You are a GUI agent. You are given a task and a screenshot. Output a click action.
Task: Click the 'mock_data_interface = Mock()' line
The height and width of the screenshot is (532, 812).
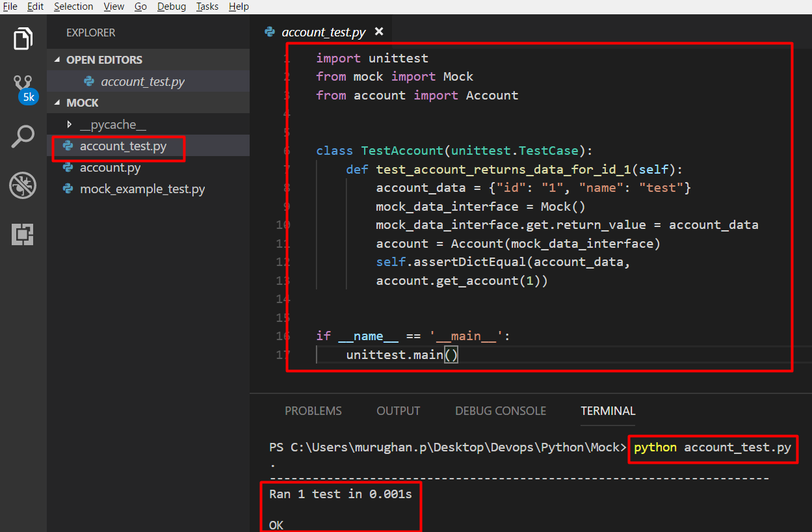480,207
